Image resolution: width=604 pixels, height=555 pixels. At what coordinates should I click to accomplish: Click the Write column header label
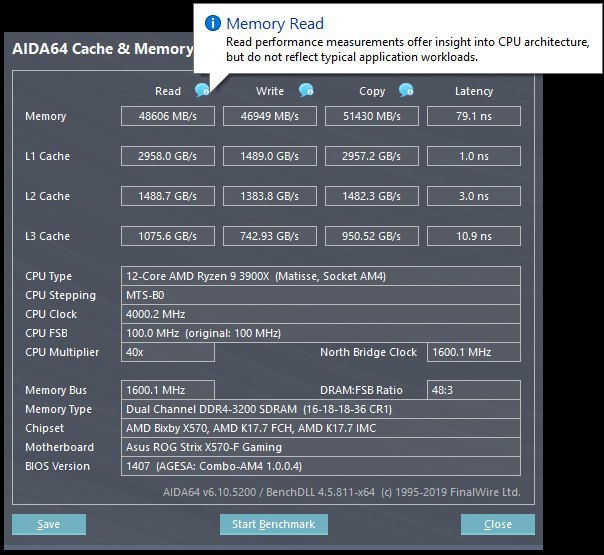click(x=270, y=91)
